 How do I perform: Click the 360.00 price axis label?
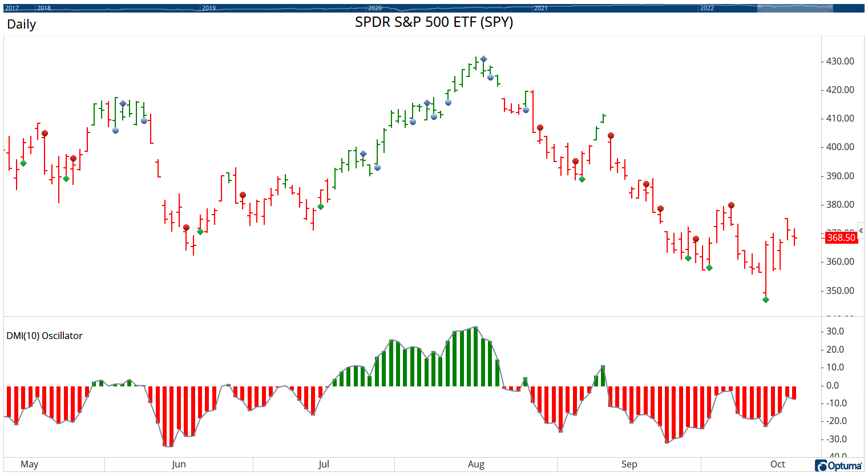(x=841, y=261)
